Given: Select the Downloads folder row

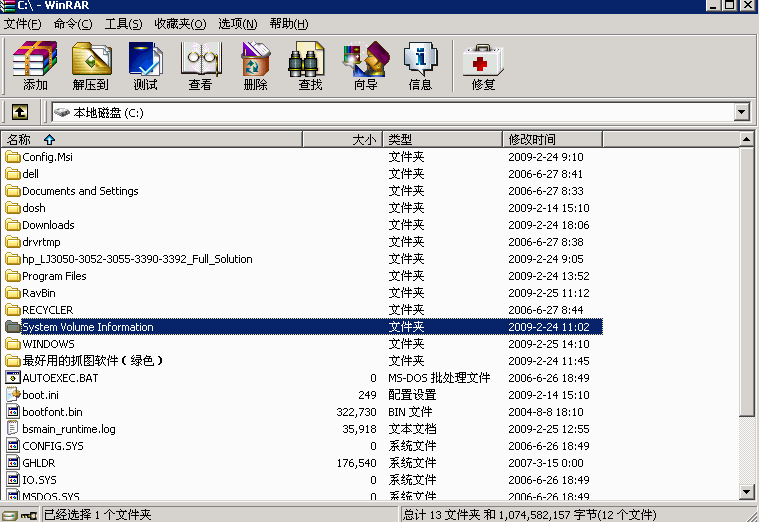Looking at the screenshot, I should point(302,225).
